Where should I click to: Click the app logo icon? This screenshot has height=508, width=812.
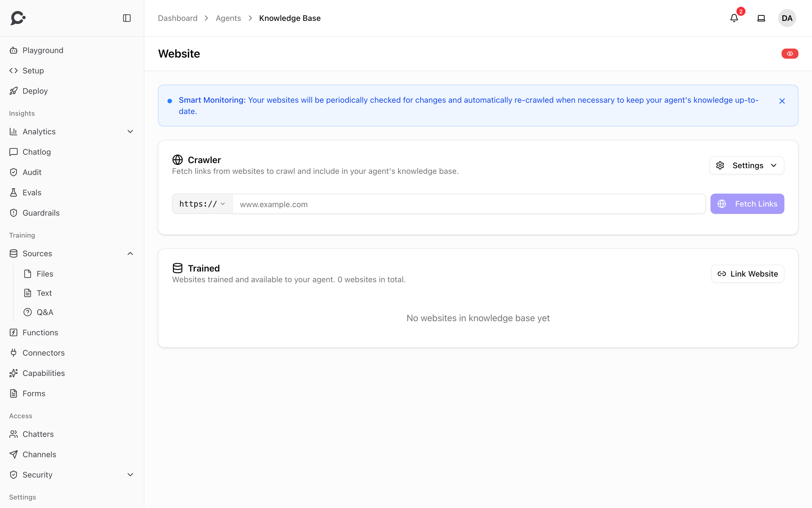pyautogui.click(x=18, y=18)
